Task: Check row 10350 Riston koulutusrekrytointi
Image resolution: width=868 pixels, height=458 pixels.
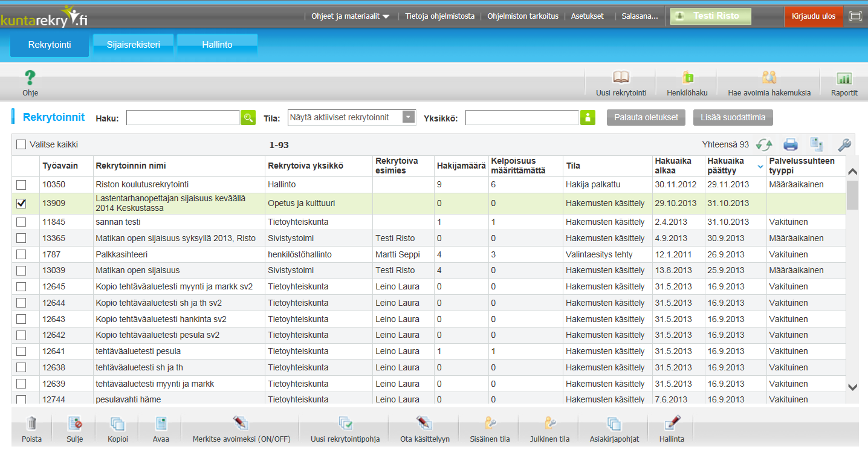Action: [21, 184]
